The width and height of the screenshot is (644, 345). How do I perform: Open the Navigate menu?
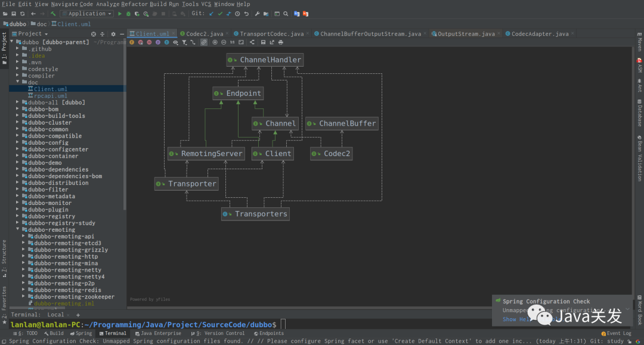point(64,4)
